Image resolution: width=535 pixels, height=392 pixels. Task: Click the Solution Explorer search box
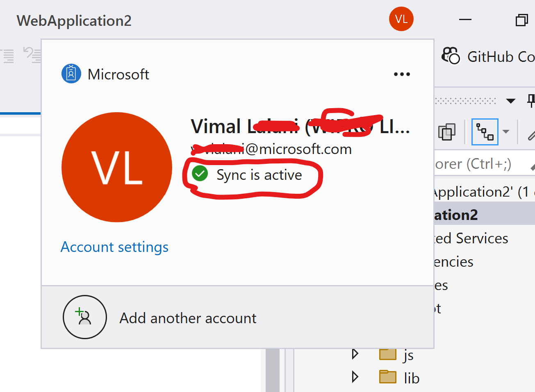pyautogui.click(x=485, y=164)
